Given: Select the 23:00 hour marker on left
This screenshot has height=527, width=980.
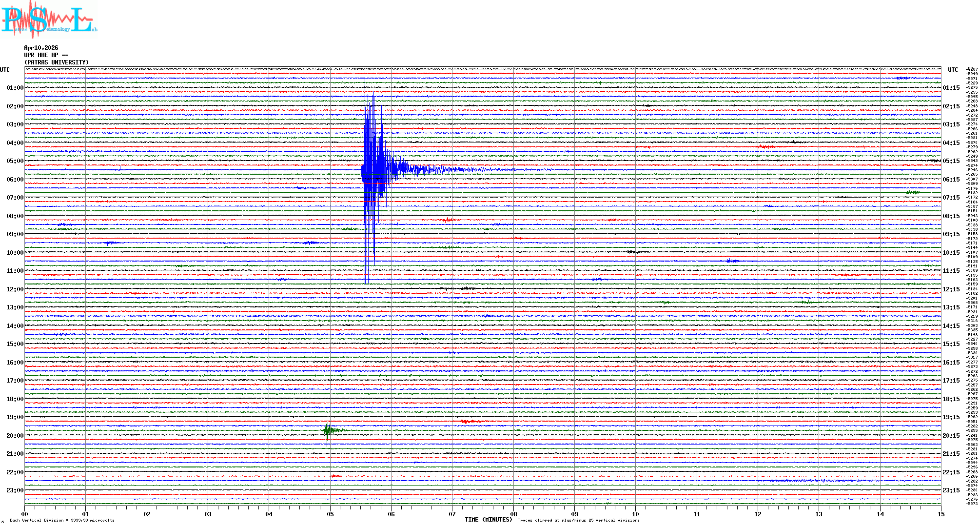Looking at the screenshot, I should pos(15,490).
